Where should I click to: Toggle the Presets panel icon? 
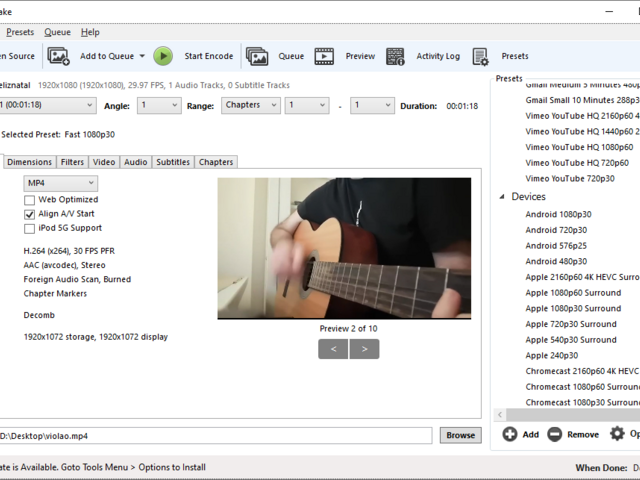coord(480,56)
